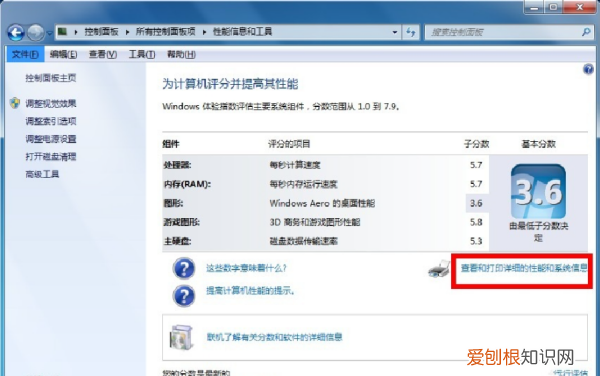600x376 pixels.
Task: Open 联机了解有关分数和软件的详细信息 link
Action: (274, 337)
